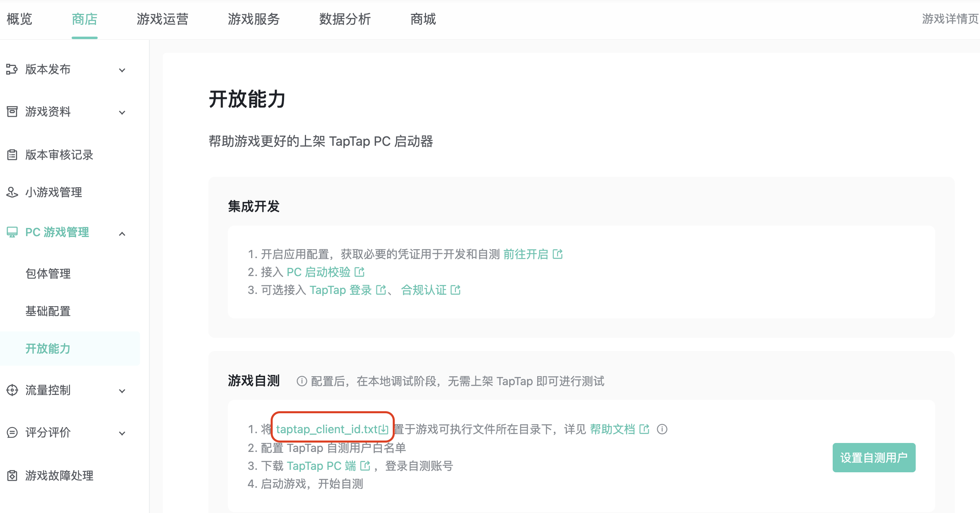Select 包体管理 submenu item

(48, 274)
